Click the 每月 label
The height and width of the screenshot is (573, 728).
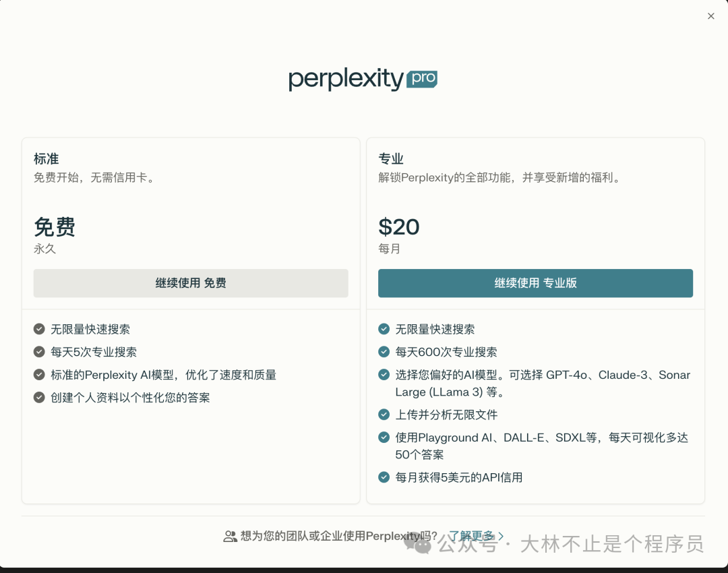[389, 249]
